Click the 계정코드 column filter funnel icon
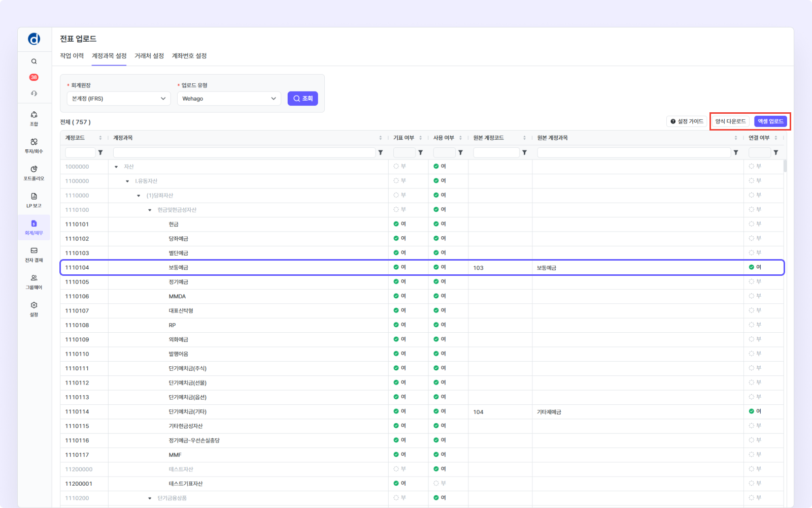Image resolution: width=812 pixels, height=508 pixels. 100,152
